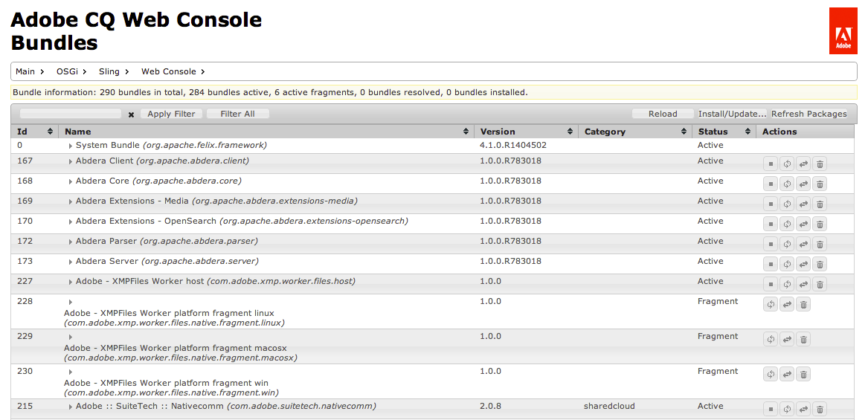This screenshot has width=868, height=420.
Task: Uninstall the Abdera Client bundle
Action: coord(820,164)
